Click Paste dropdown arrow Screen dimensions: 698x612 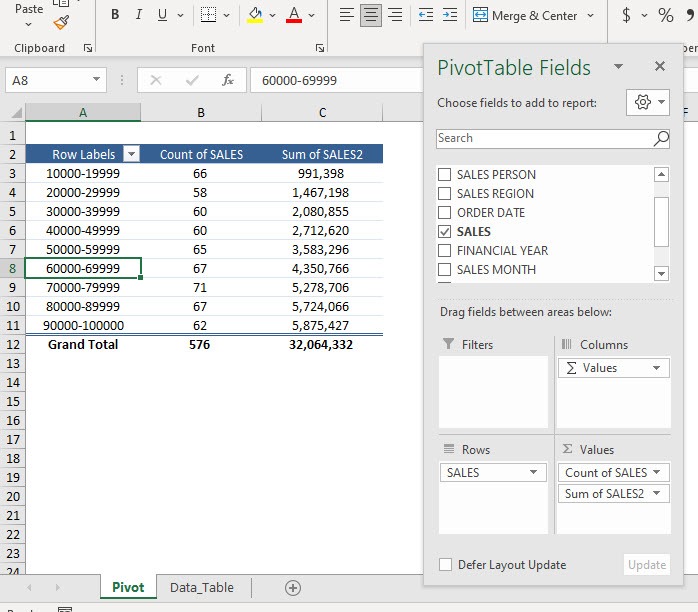pyautogui.click(x=28, y=24)
